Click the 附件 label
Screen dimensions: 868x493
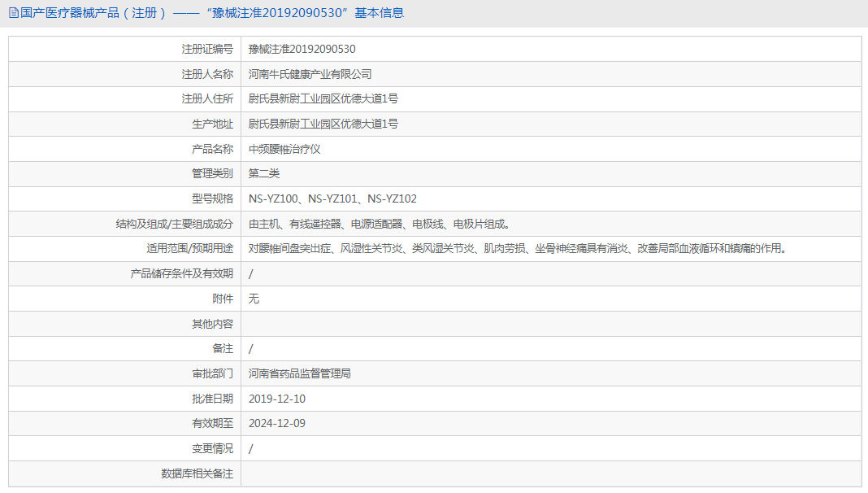223,299
